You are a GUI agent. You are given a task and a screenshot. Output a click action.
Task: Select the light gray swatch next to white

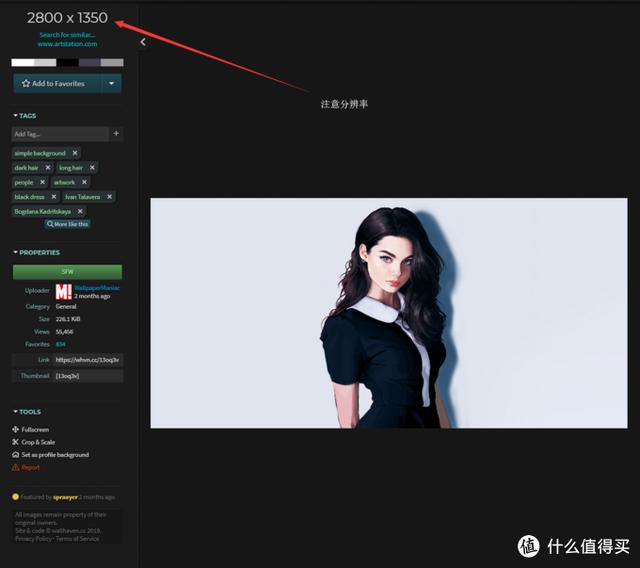(x=45, y=62)
